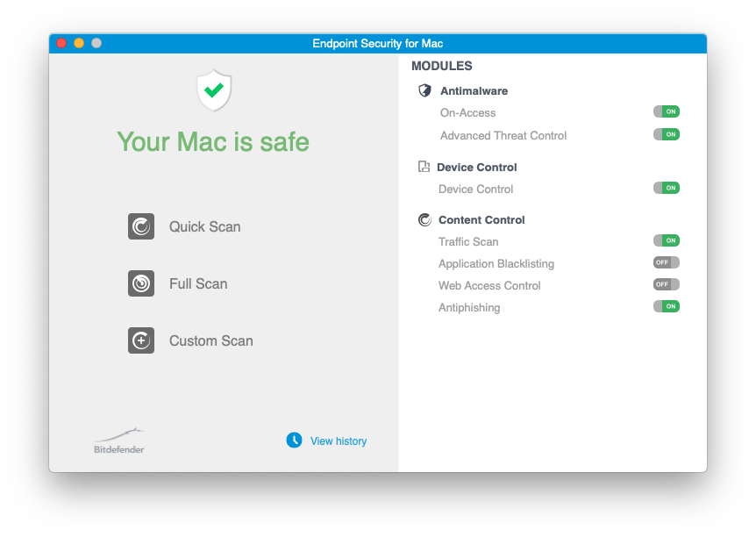Viewport: 756px width, 537px height.
Task: Turn off the Device Control toggle
Action: [x=666, y=189]
